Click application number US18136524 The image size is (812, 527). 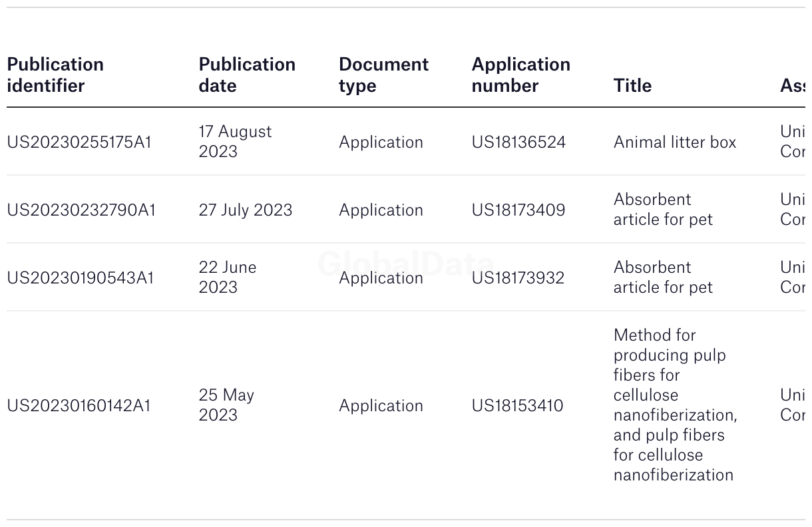point(518,142)
